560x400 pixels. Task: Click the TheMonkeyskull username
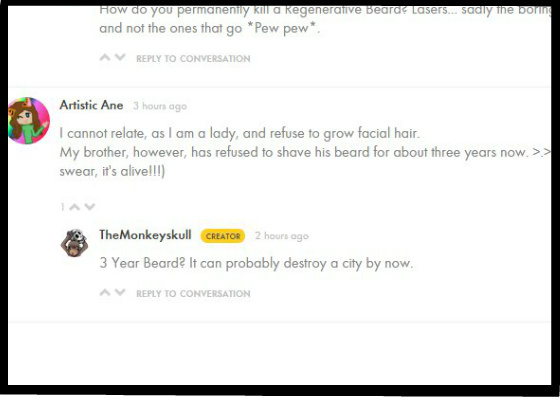coord(145,235)
